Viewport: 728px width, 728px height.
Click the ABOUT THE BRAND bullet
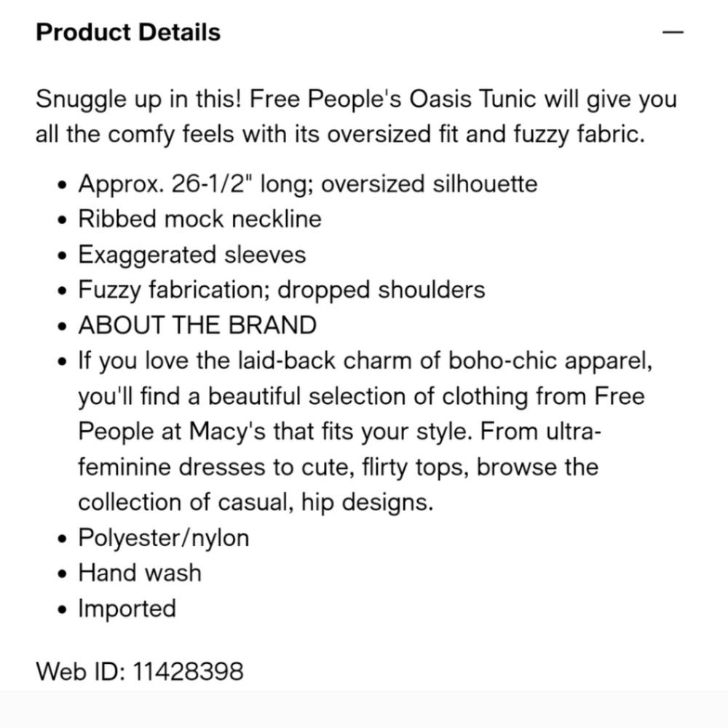197,325
